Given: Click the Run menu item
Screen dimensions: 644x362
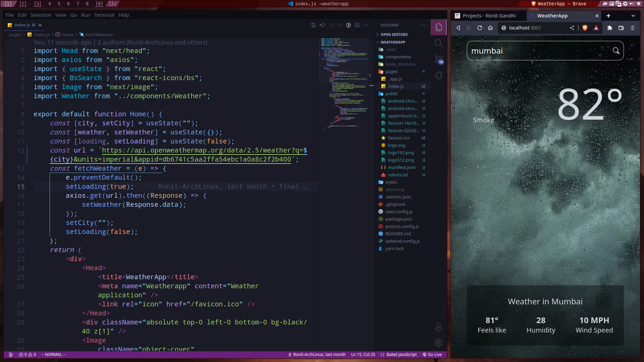Looking at the screenshot, I should point(86,15).
